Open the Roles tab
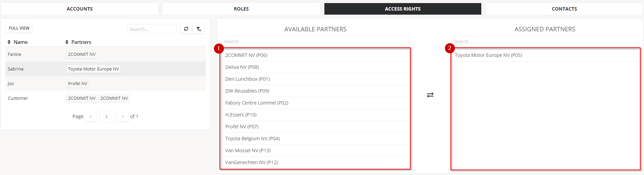The width and height of the screenshot is (644, 175). pyautogui.click(x=241, y=9)
